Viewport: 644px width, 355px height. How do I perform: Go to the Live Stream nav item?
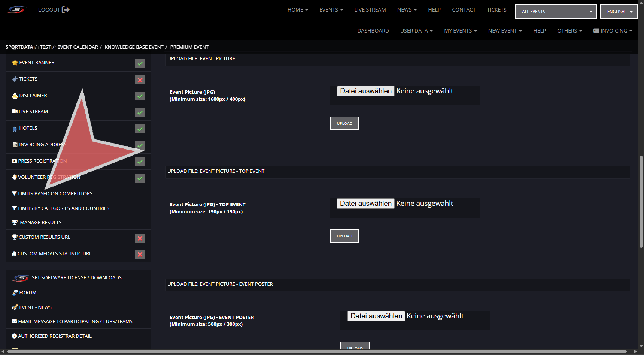click(x=370, y=10)
